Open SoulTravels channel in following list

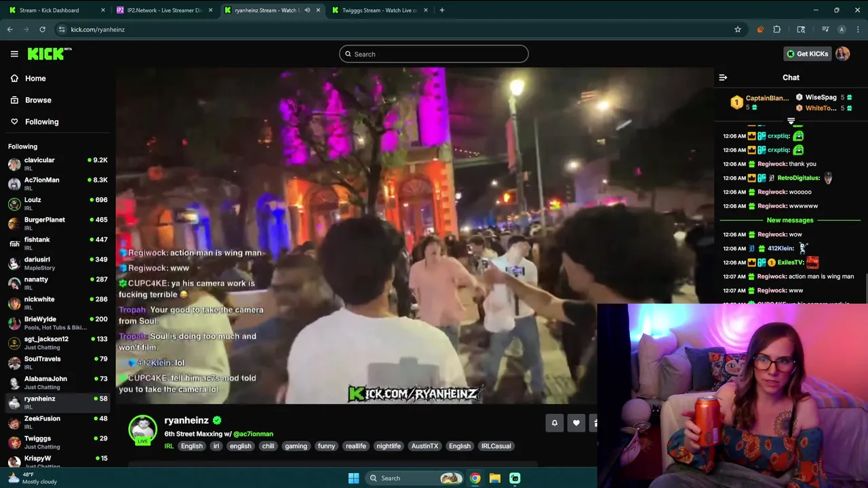(58, 363)
